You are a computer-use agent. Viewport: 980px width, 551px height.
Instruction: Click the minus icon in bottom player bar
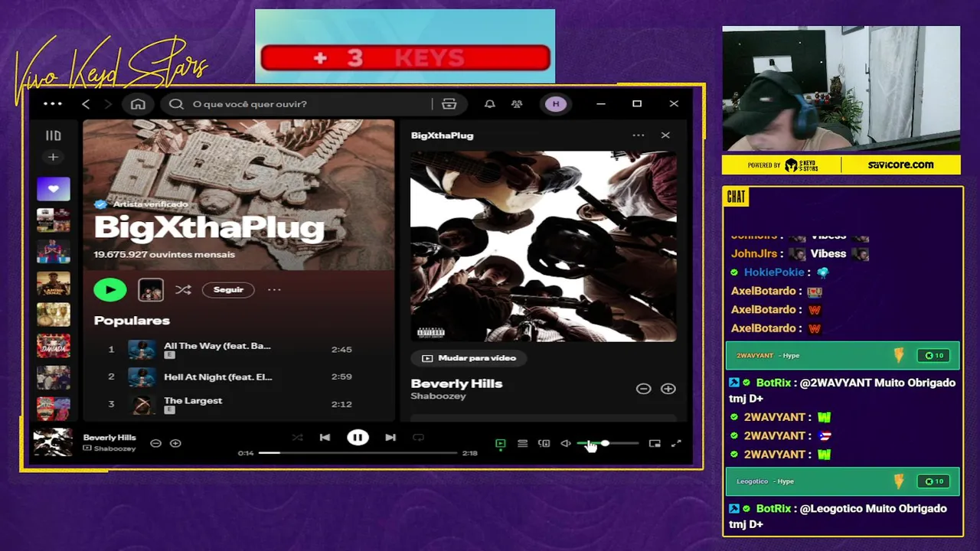click(155, 443)
